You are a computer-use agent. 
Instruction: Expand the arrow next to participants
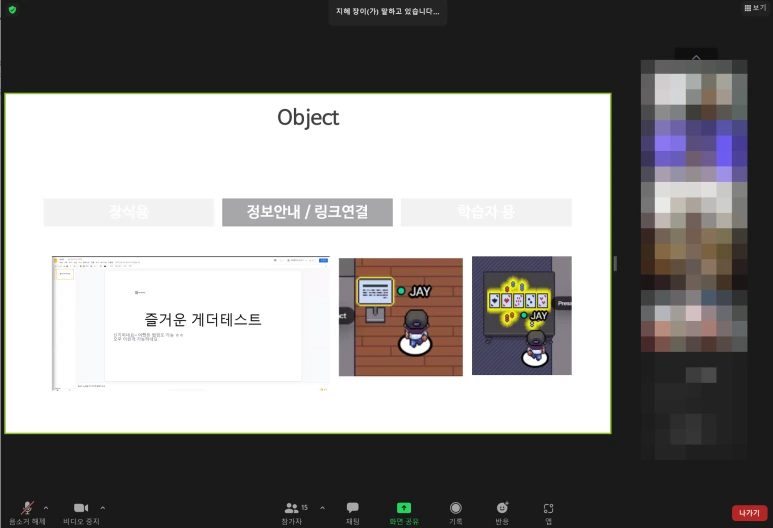click(x=322, y=507)
